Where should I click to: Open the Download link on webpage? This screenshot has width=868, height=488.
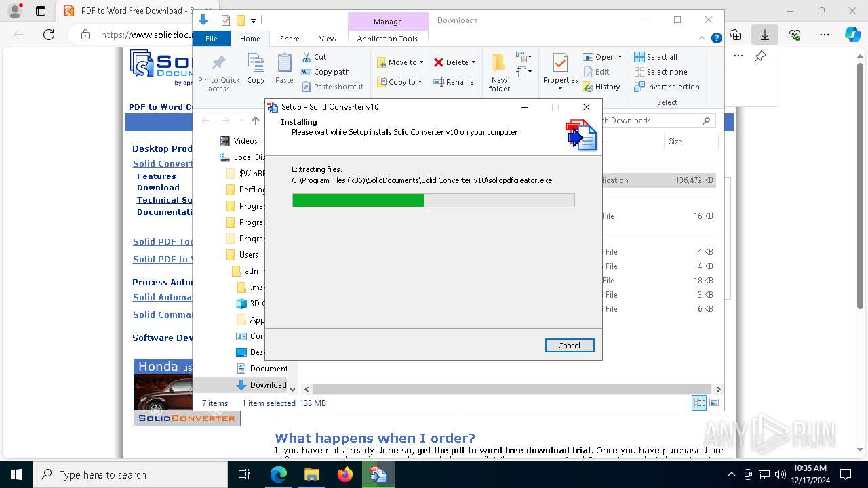158,188
